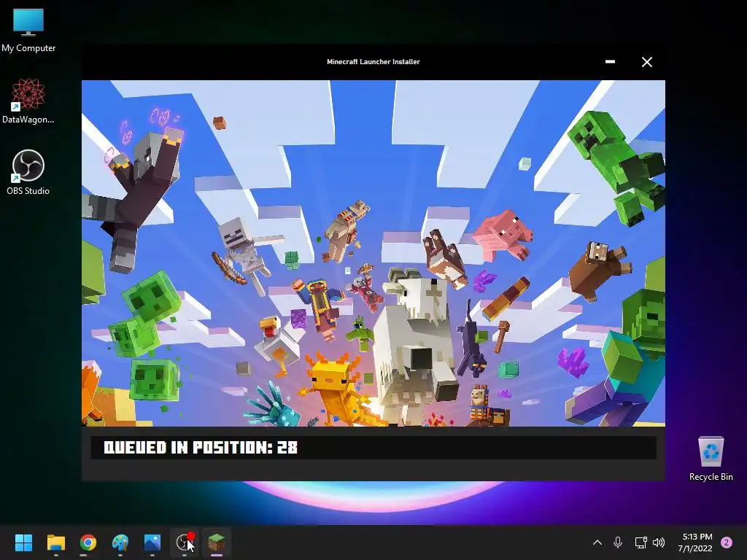Select the Minecraft Launcher taskbar icon
This screenshot has width=747, height=560.
pyautogui.click(x=216, y=542)
